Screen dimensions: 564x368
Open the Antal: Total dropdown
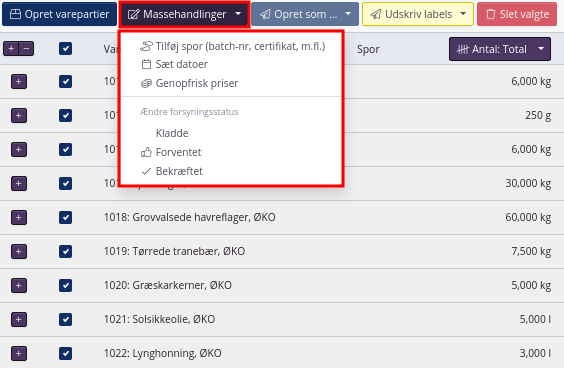tap(500, 49)
